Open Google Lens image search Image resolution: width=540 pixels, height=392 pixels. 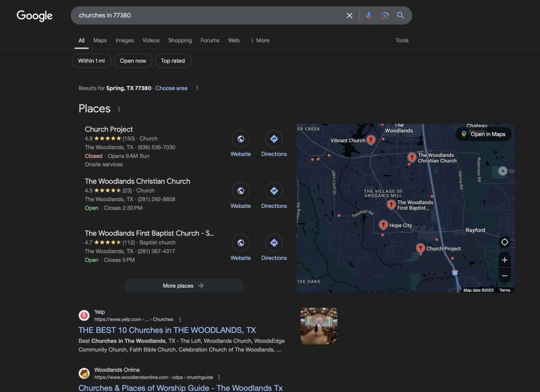point(384,15)
